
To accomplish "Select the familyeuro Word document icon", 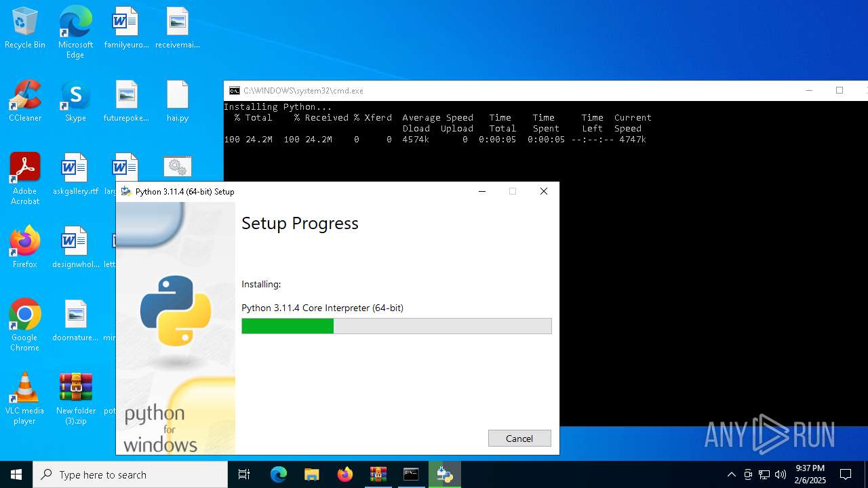I will pyautogui.click(x=126, y=28).
